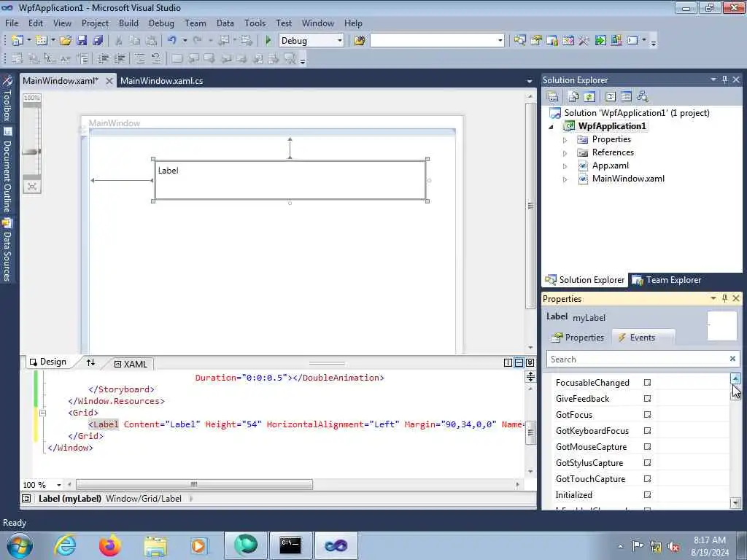Open the Data Sources side panel
Image resolution: width=747 pixels, height=560 pixels.
(7, 250)
